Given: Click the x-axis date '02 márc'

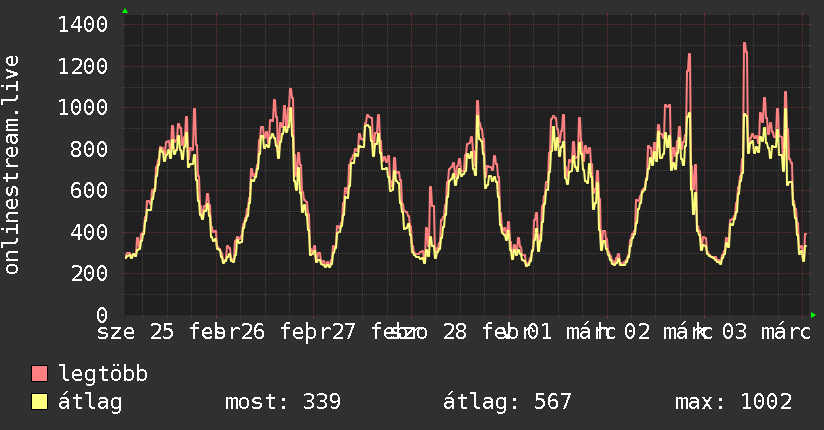Looking at the screenshot, I should (x=667, y=332).
